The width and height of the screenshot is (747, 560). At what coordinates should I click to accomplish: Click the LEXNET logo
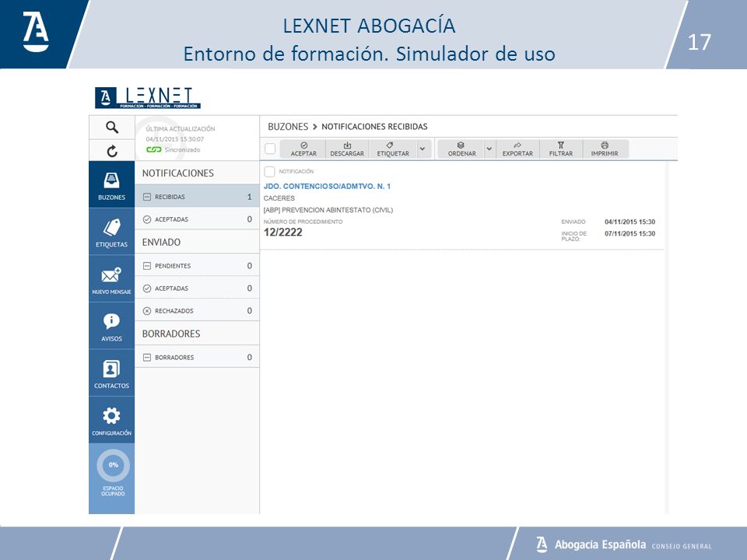(x=148, y=98)
